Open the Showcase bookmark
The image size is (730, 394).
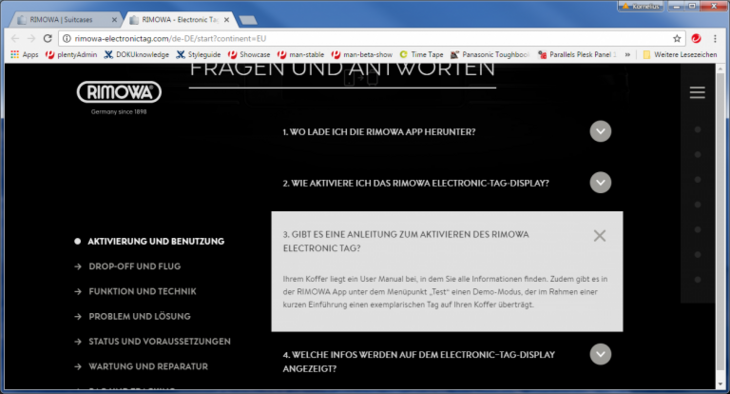249,54
